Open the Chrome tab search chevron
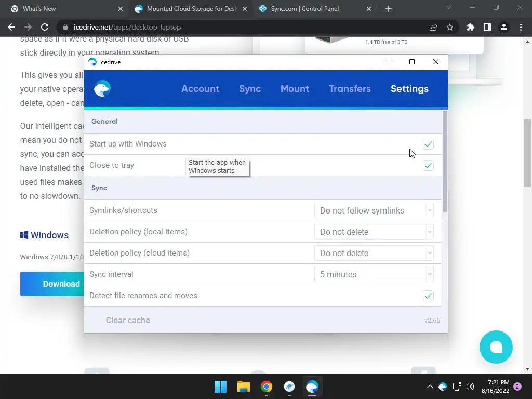The height and width of the screenshot is (399, 532). coord(448,7)
